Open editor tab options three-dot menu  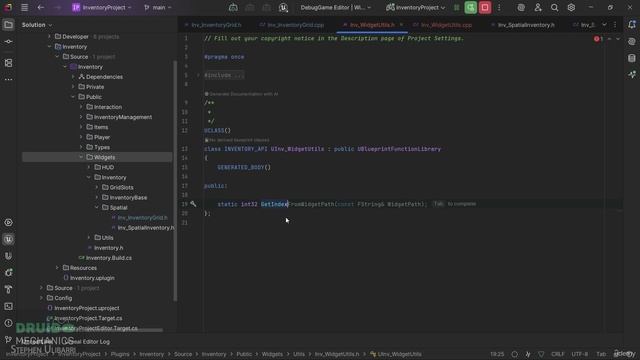tap(615, 25)
